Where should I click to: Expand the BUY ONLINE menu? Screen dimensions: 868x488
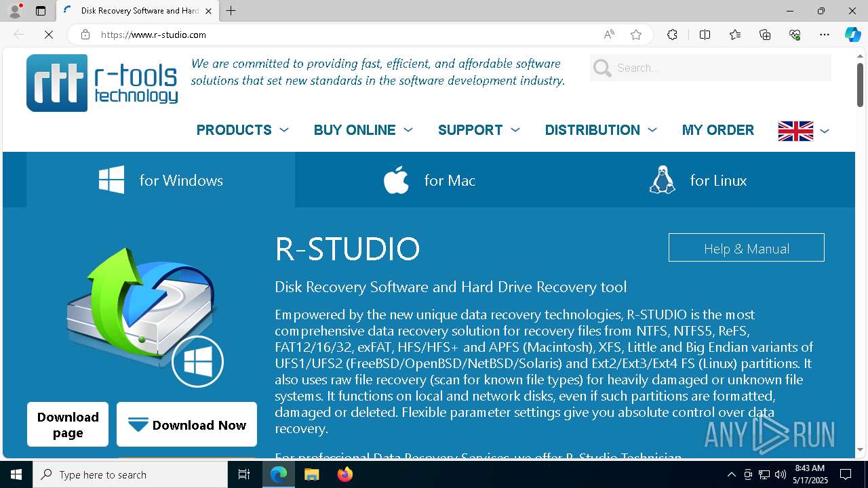point(363,130)
